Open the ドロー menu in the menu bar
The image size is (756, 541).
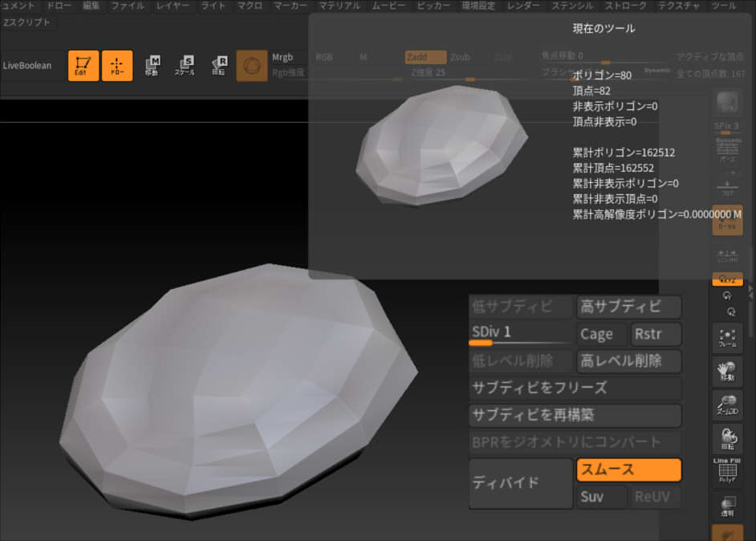[59, 6]
